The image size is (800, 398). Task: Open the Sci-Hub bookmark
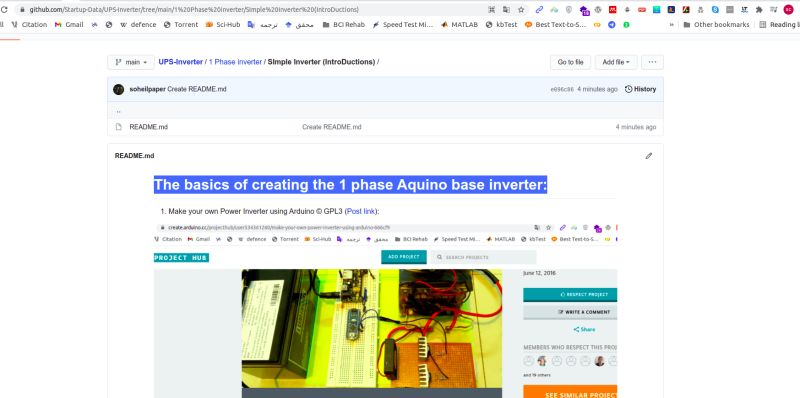[x=223, y=24]
